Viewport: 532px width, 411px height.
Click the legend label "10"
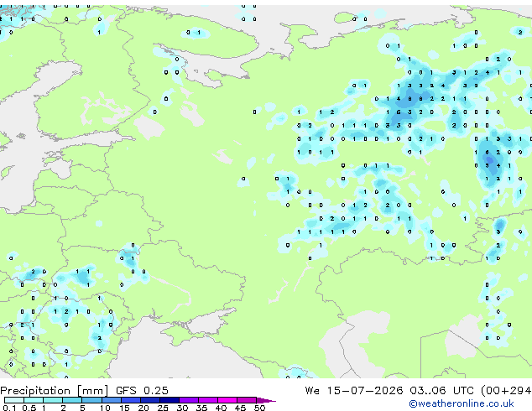pyautogui.click(x=105, y=408)
